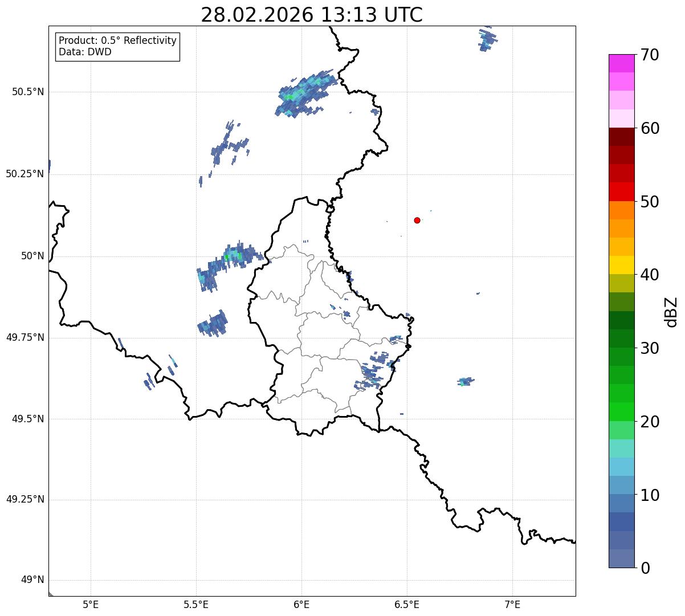Click the "dBZ" colorbar label
The height and width of the screenshot is (616, 685).
point(671,312)
